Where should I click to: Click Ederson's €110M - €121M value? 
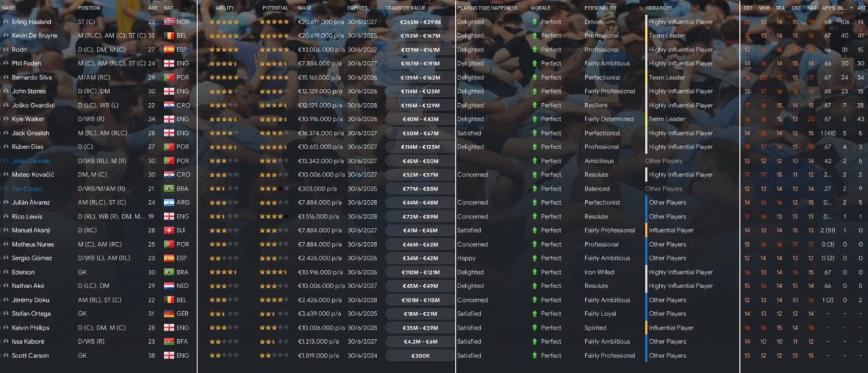tap(420, 272)
